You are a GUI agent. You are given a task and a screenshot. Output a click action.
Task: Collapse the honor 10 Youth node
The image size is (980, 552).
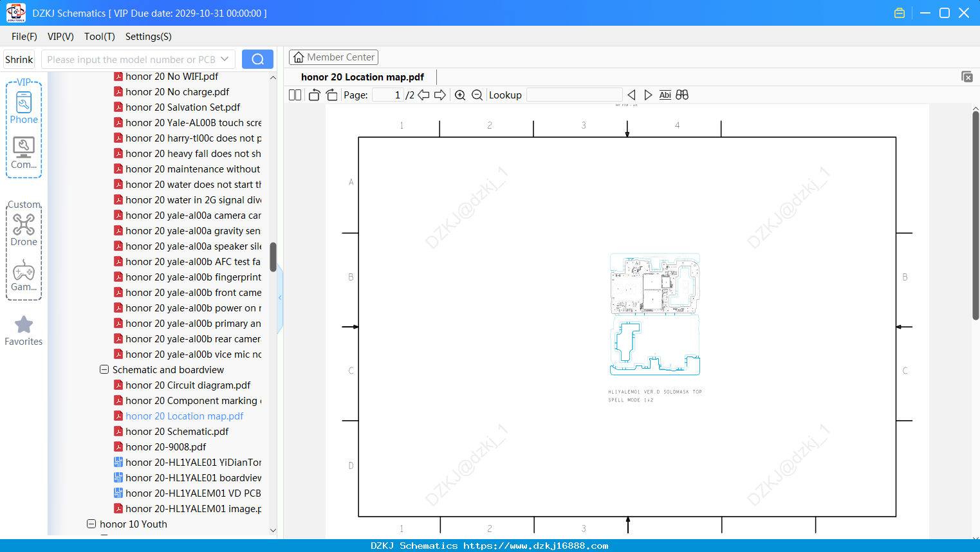[x=91, y=524]
